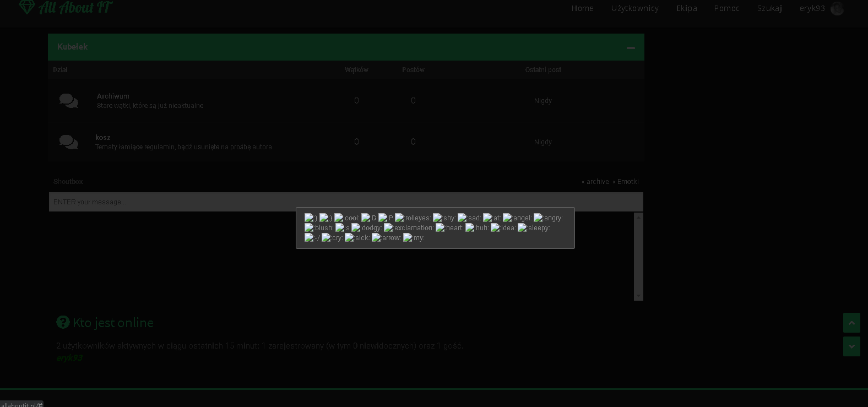Image resolution: width=868 pixels, height=407 pixels.
Task: Open the eryk93 user menu
Action: pos(821,8)
